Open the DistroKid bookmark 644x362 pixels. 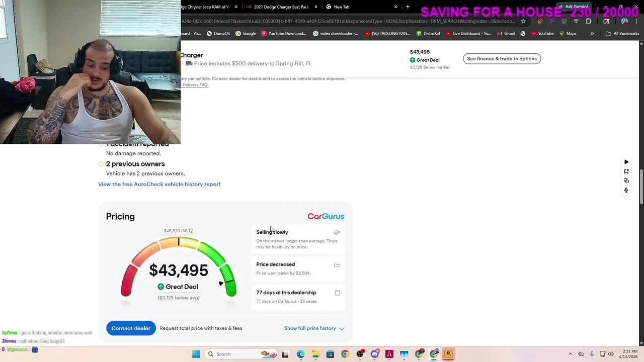click(428, 34)
